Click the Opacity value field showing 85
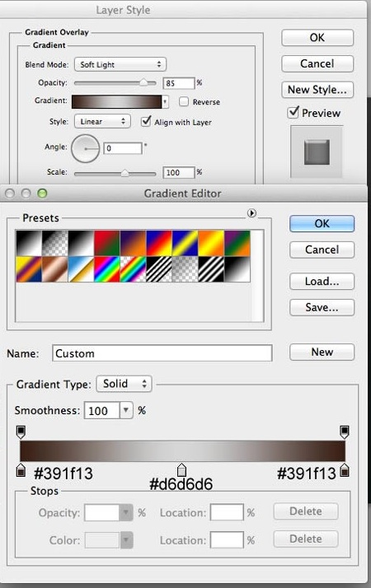 click(x=179, y=83)
